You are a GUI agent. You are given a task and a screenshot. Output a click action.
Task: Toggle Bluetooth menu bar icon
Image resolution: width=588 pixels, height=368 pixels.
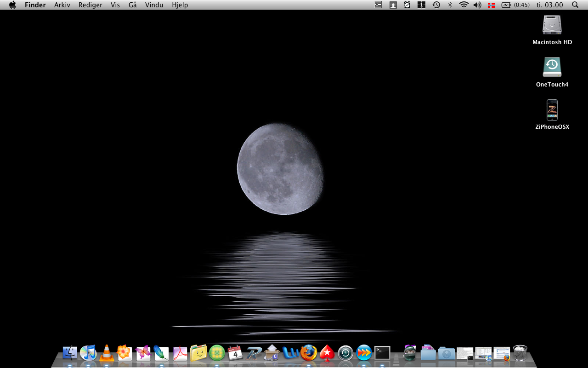pos(450,5)
